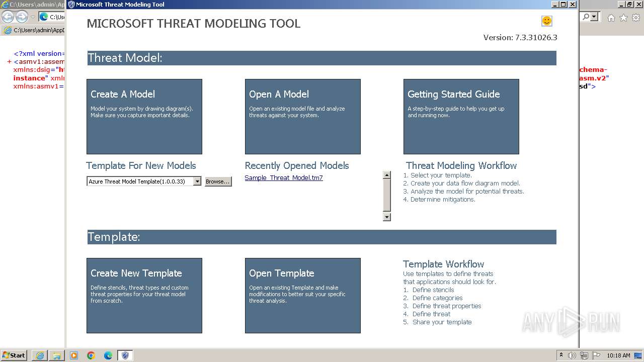
Task: Click the Back button in Internet Explorer
Action: pos(8,17)
